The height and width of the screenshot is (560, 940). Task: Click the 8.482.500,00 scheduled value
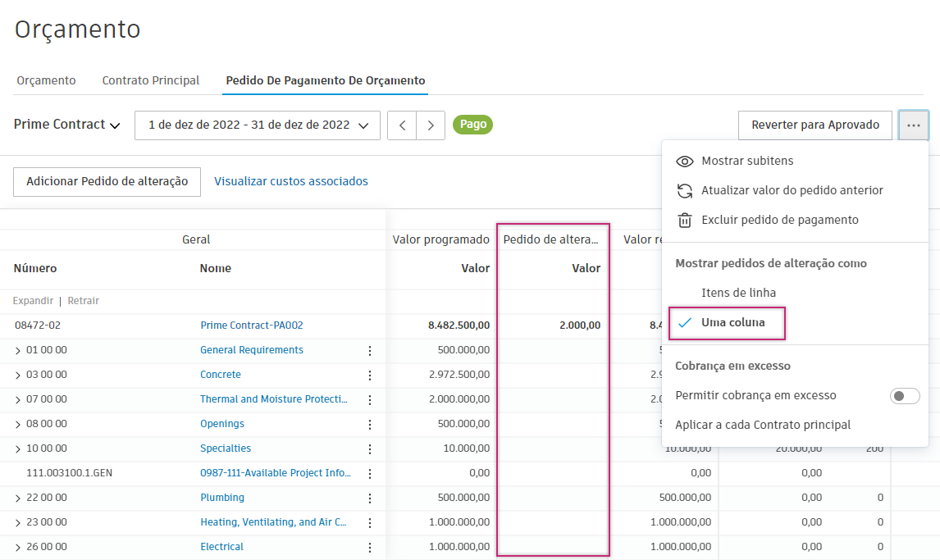[x=459, y=326]
